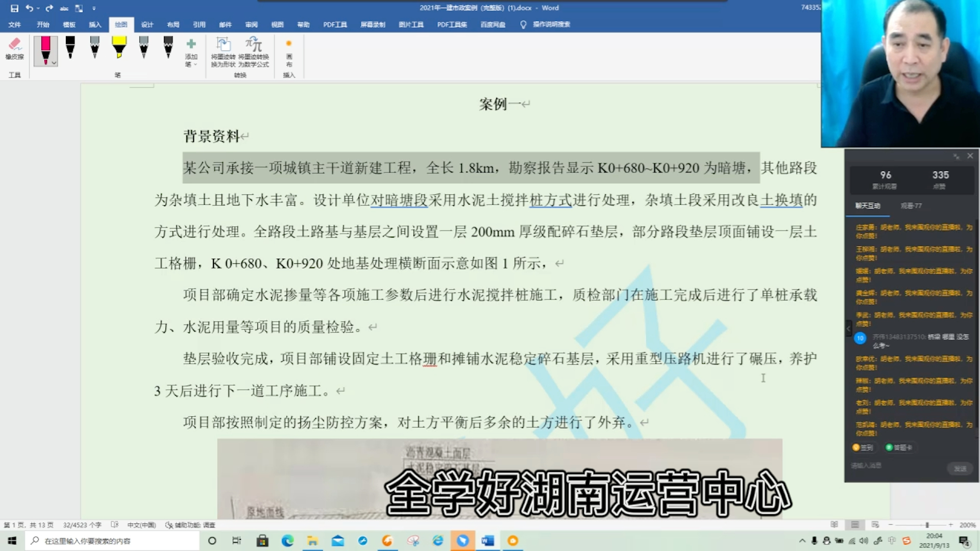Image resolution: width=980 pixels, height=551 pixels.
Task: Enable Print Layout view in status bar
Action: click(854, 524)
